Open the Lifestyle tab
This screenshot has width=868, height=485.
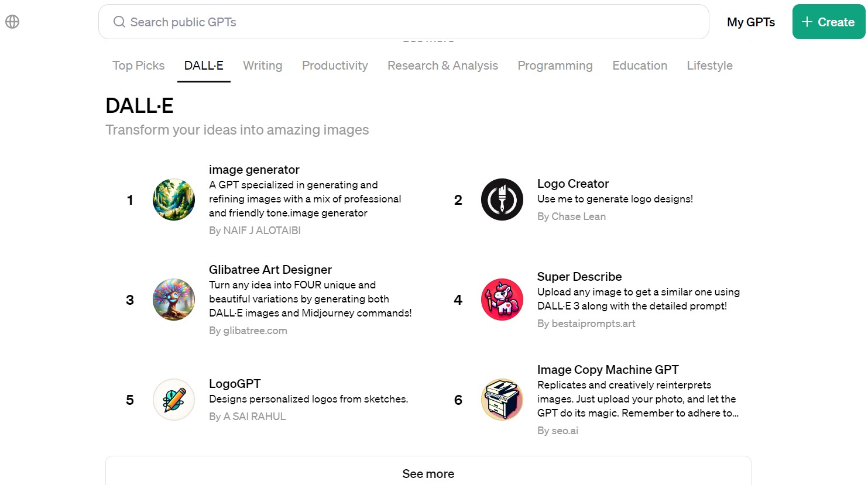tap(709, 66)
